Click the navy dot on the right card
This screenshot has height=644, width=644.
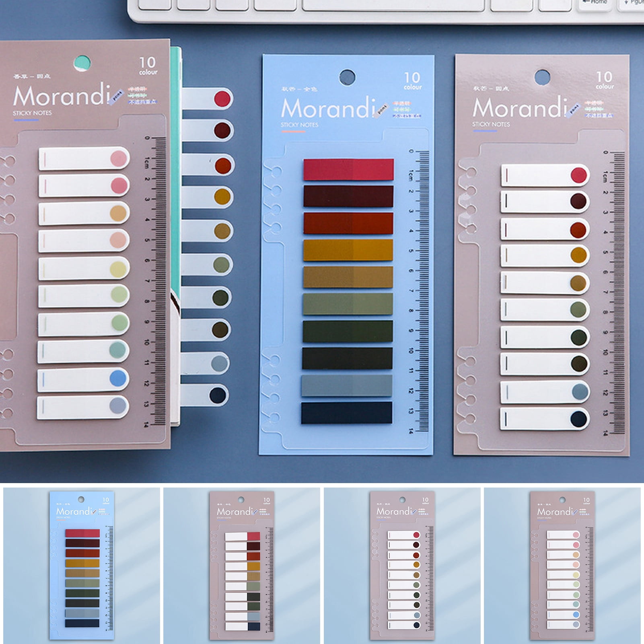pyautogui.click(x=578, y=419)
